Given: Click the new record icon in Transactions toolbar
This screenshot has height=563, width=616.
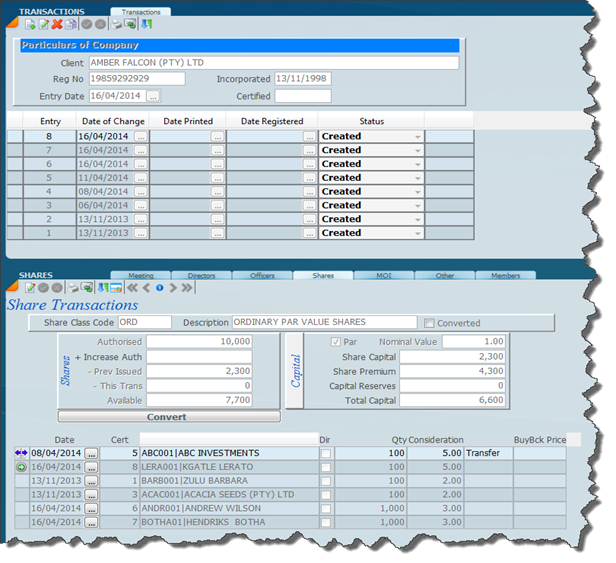Looking at the screenshot, I should [30, 23].
